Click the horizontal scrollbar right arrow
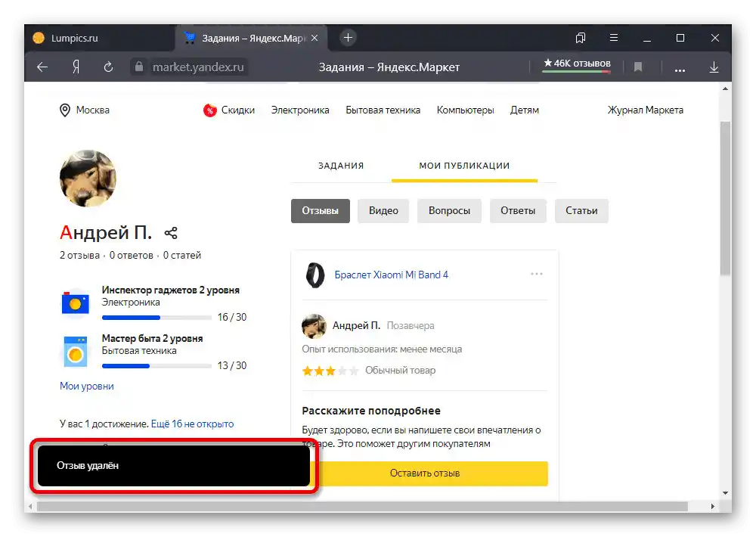This screenshot has height=537, width=756. (x=713, y=507)
